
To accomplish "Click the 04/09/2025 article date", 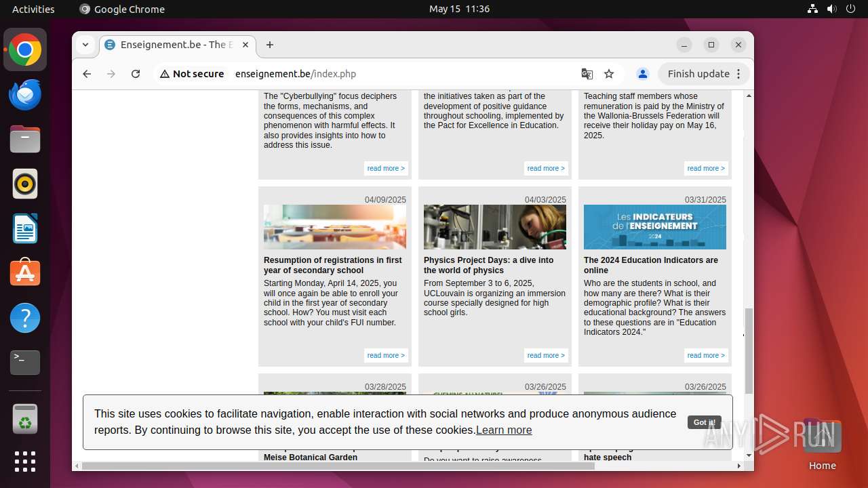I will click(385, 200).
